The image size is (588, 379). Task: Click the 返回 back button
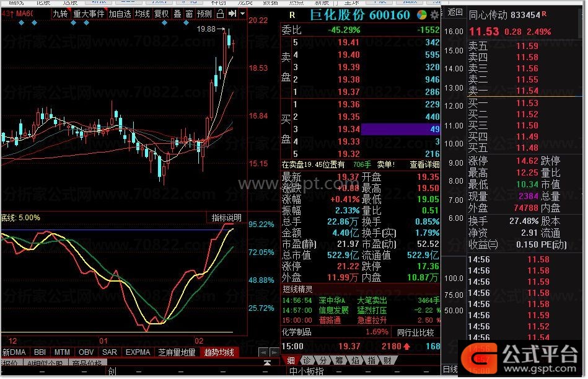pos(455,12)
